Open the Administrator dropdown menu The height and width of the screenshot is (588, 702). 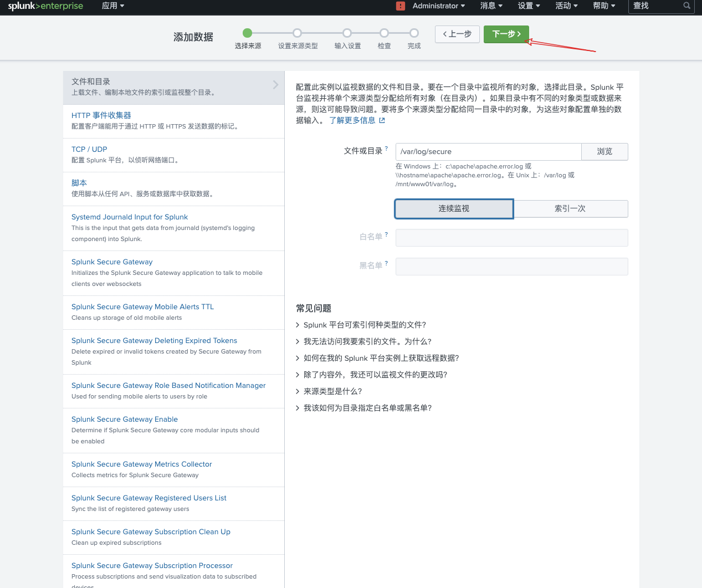[x=439, y=6]
